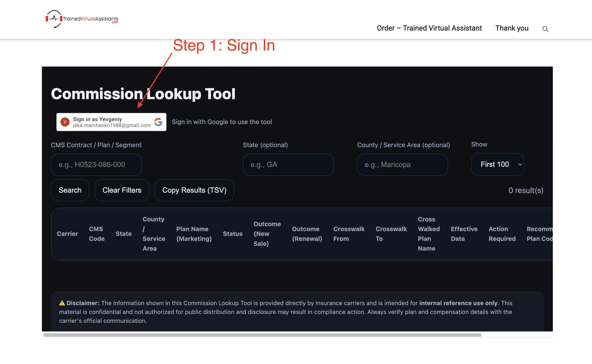Viewport: 592px width, 364px height.
Task: Expand the First 100 dropdown
Action: tap(497, 164)
